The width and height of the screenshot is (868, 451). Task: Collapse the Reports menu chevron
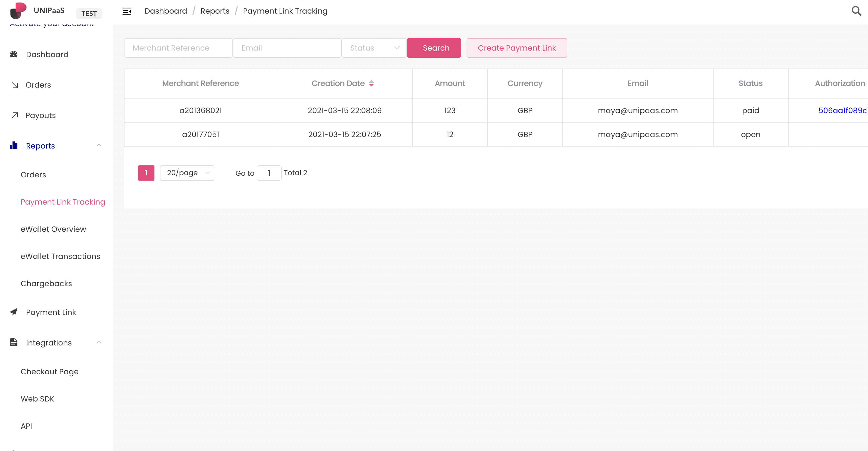click(x=99, y=145)
